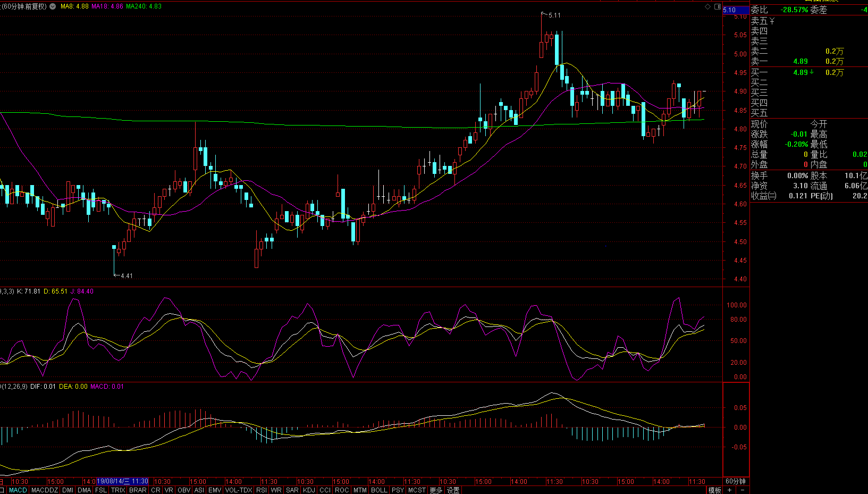The image size is (868, 494).
Task: Open the 更多 more indicators menu
Action: pos(436,490)
